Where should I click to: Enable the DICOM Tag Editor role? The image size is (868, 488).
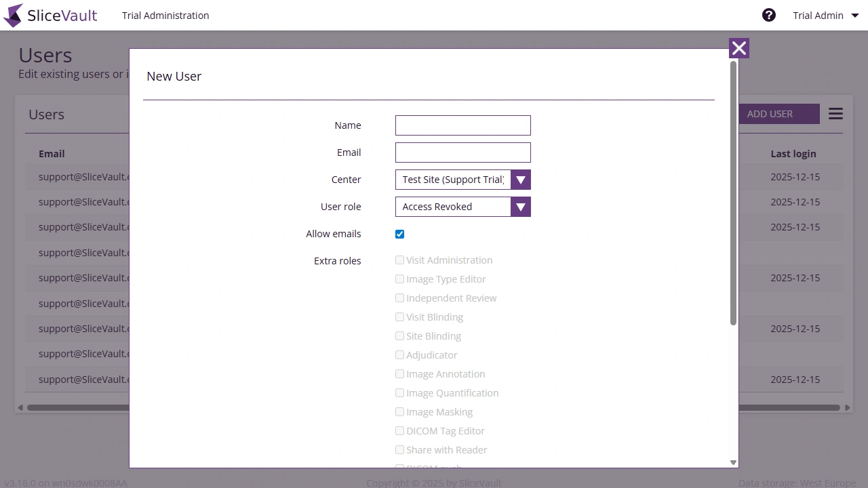(399, 430)
